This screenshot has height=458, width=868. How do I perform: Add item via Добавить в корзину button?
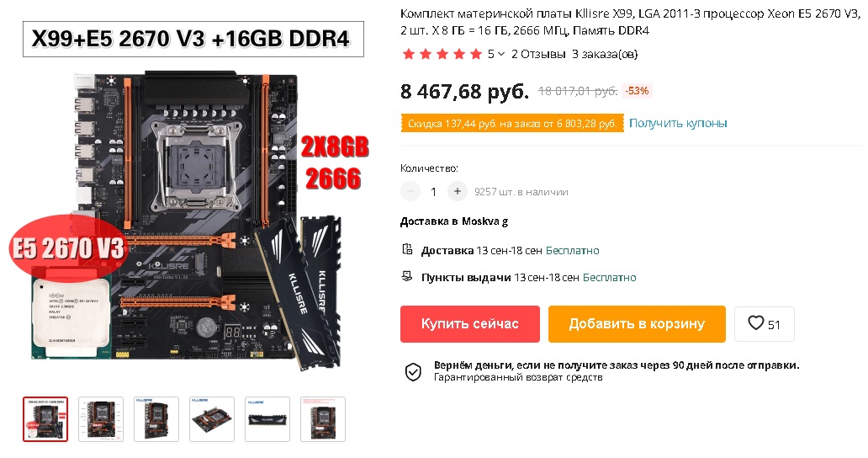[x=637, y=324]
